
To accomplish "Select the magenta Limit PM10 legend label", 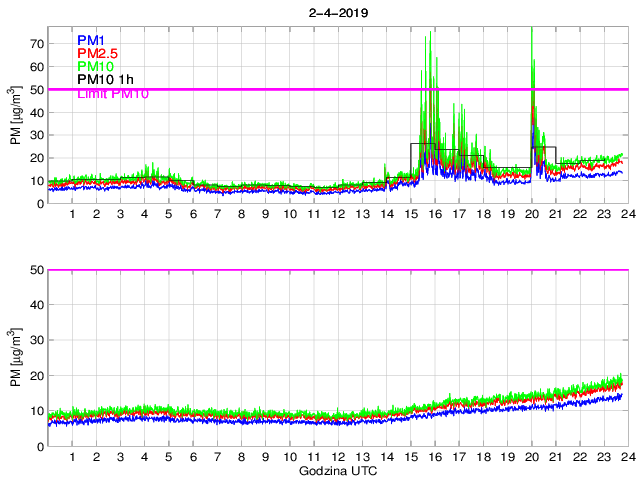I will pyautogui.click(x=113, y=93).
